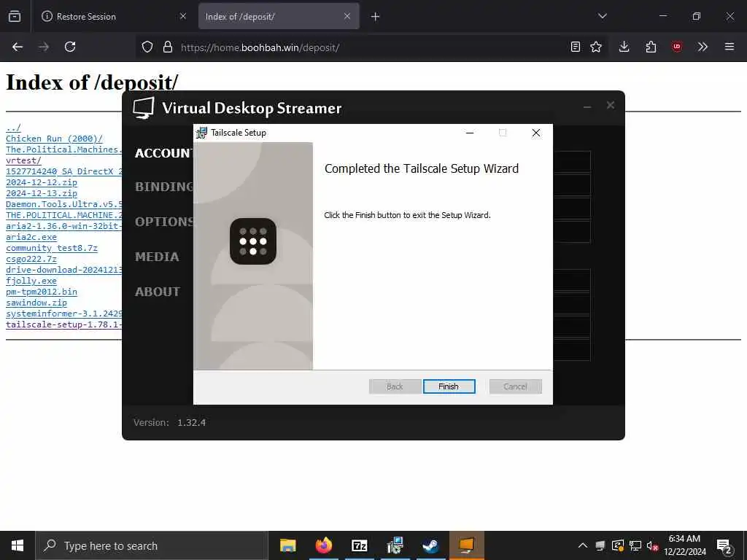Switch to the Restore Session tab
Viewport: 747px width, 560px height.
pos(112,16)
